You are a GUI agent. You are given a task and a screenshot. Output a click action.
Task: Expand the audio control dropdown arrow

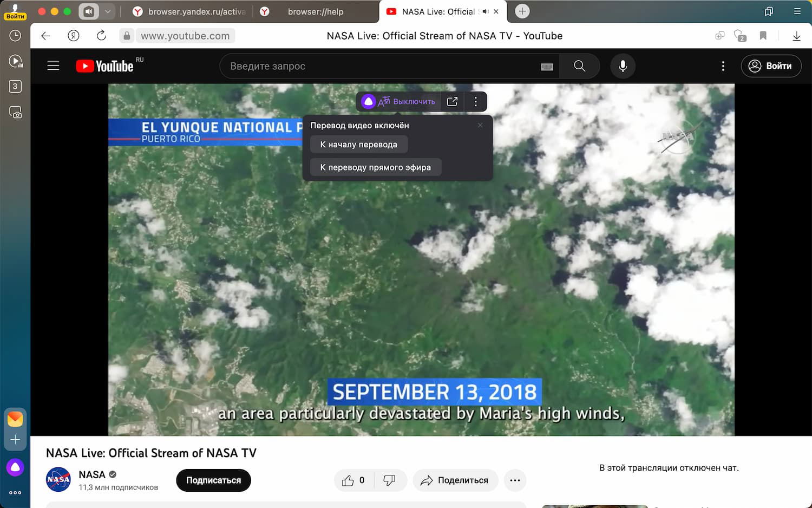(108, 11)
